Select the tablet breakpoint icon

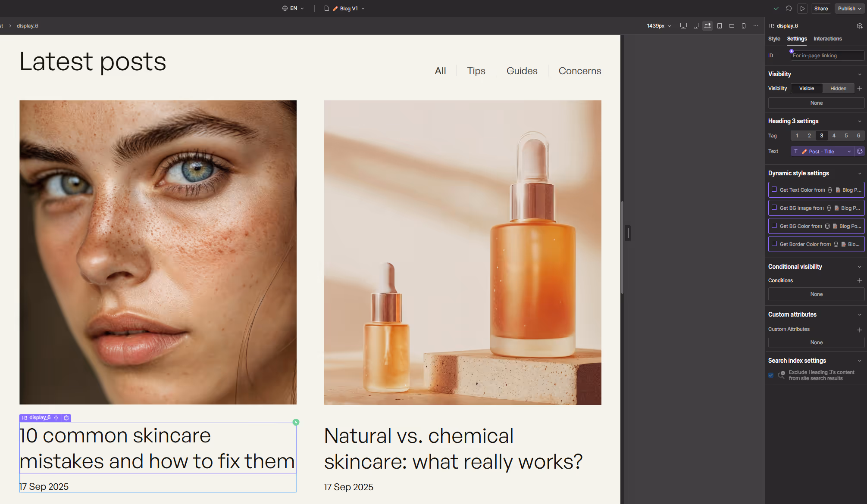point(720,26)
